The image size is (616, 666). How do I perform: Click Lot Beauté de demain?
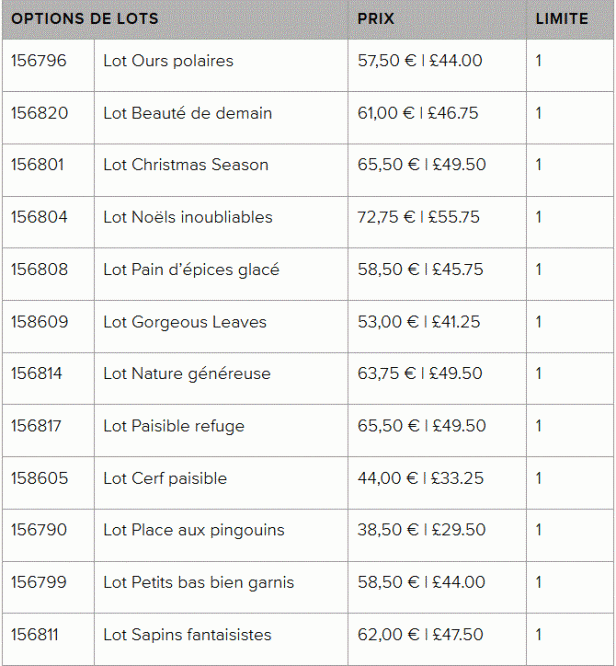point(187,113)
